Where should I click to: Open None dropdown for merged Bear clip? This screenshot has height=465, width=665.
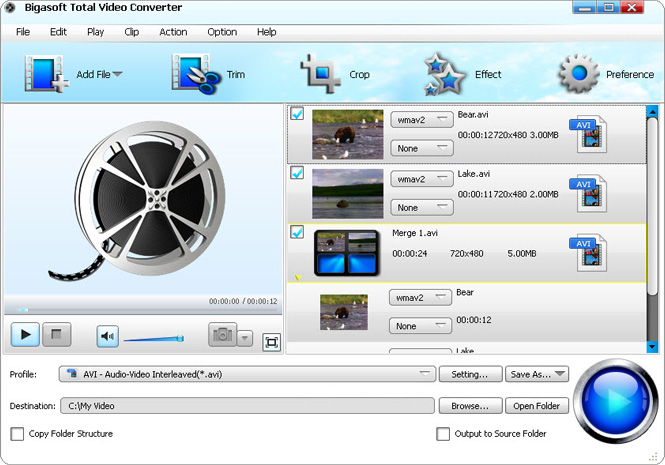pyautogui.click(x=420, y=326)
